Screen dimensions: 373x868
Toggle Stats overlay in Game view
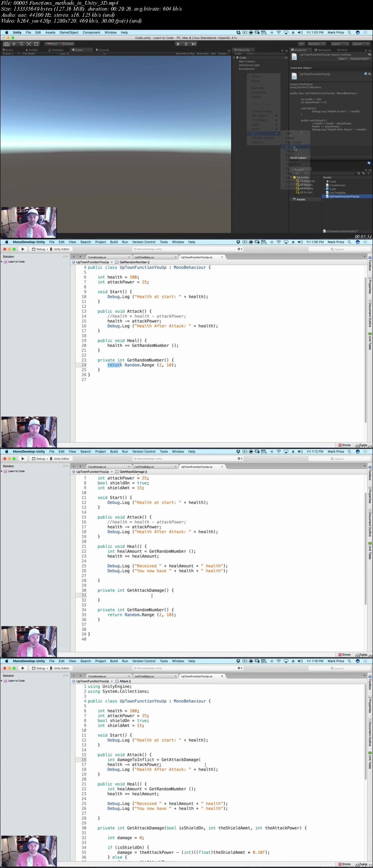[x=213, y=54]
